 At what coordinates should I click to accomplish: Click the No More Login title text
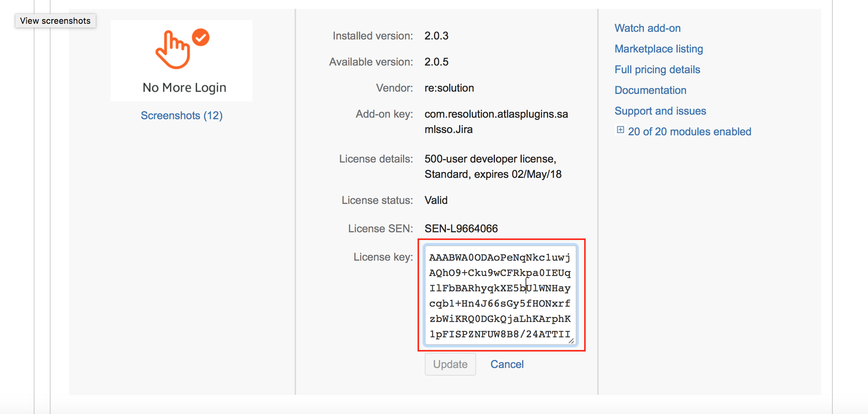[184, 87]
